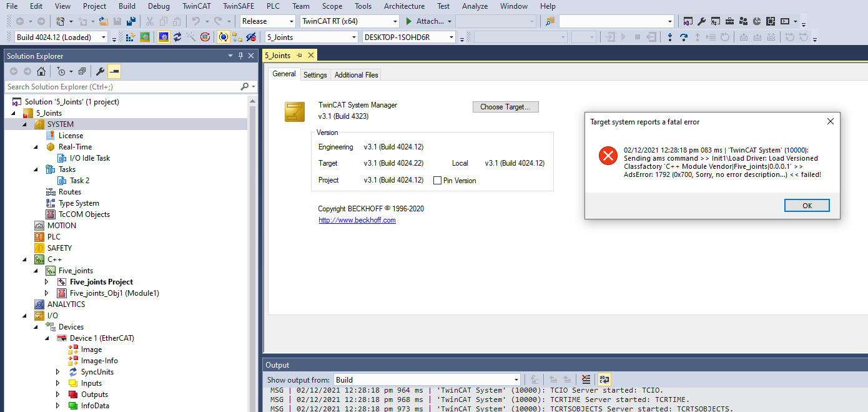Collapse the SYSTEM tree node
The width and height of the screenshot is (868, 412).
point(25,124)
